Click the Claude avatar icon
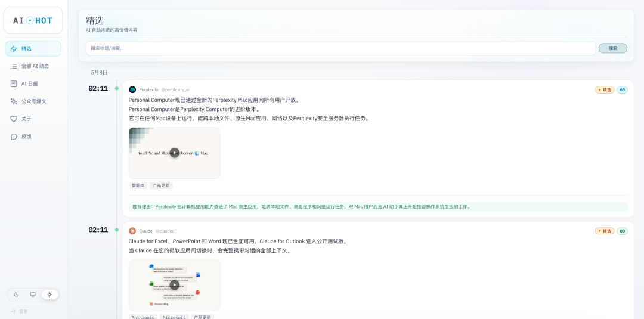The width and height of the screenshot is (644, 319). point(132,231)
